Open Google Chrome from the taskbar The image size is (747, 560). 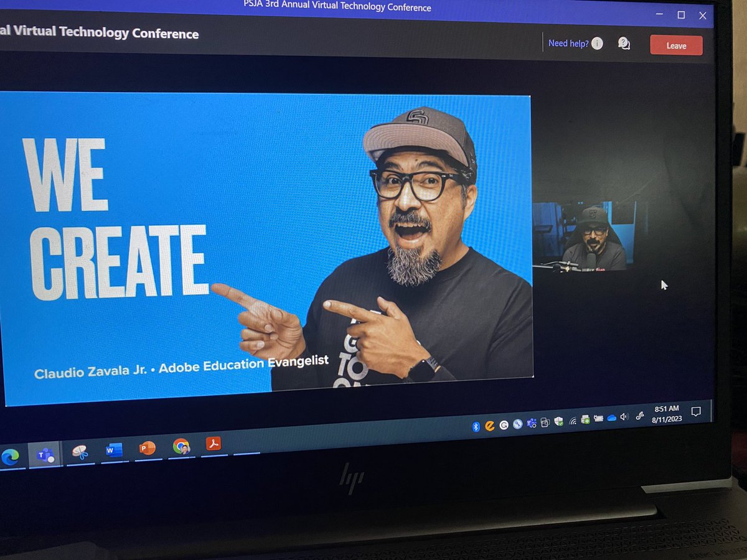pyautogui.click(x=181, y=446)
